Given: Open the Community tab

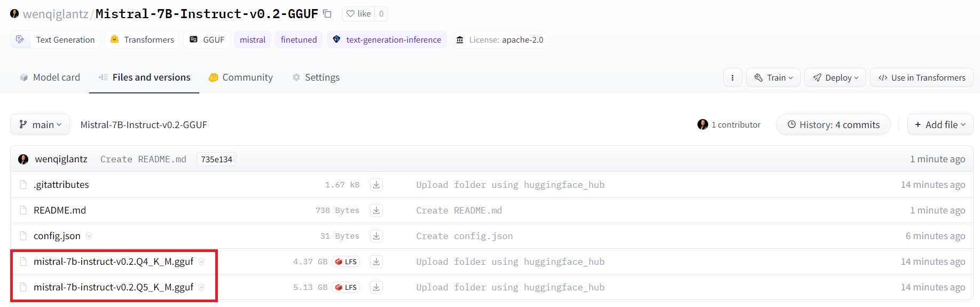Looking at the screenshot, I should tap(240, 77).
